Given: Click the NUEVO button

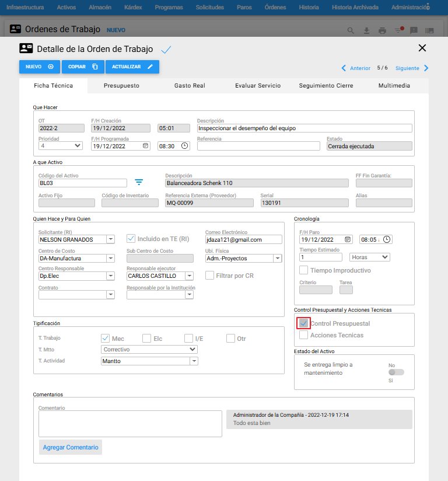Looking at the screenshot, I should click(x=40, y=67).
